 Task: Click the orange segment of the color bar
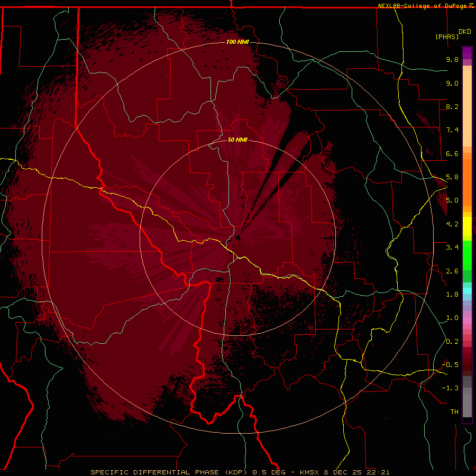tap(467, 182)
